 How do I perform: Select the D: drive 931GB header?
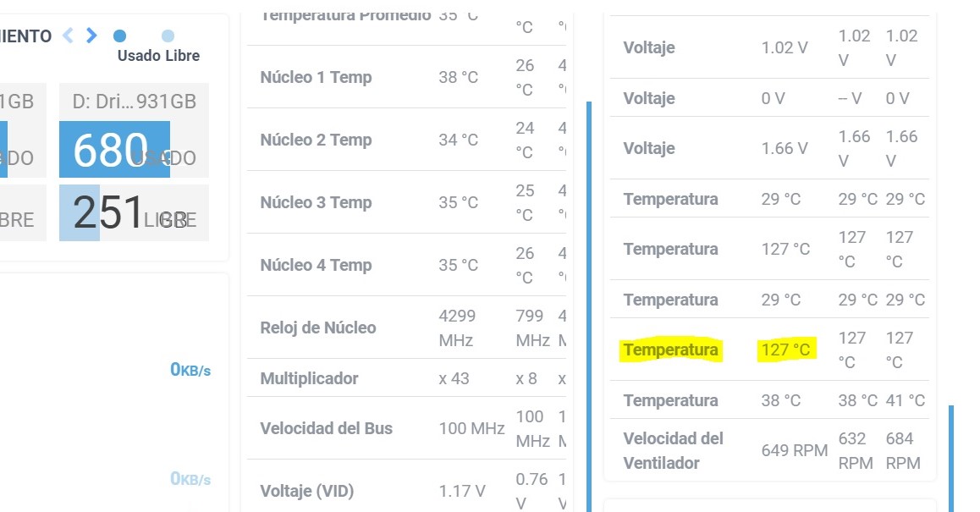(x=134, y=102)
